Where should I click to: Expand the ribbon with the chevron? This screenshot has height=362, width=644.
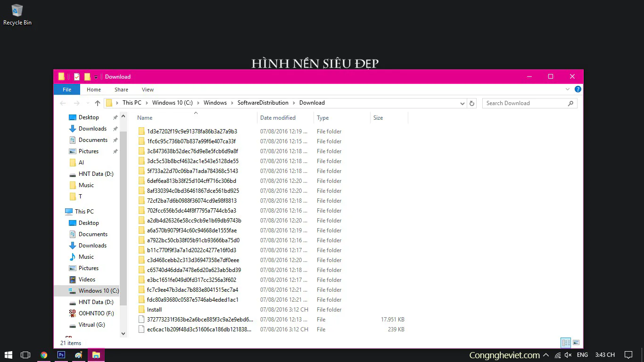568,89
